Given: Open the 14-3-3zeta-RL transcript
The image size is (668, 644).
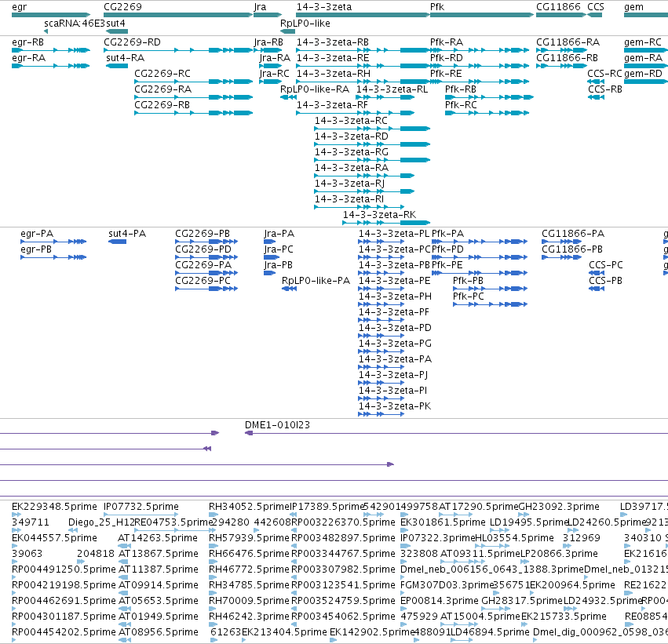Looking at the screenshot, I should coord(385,97).
